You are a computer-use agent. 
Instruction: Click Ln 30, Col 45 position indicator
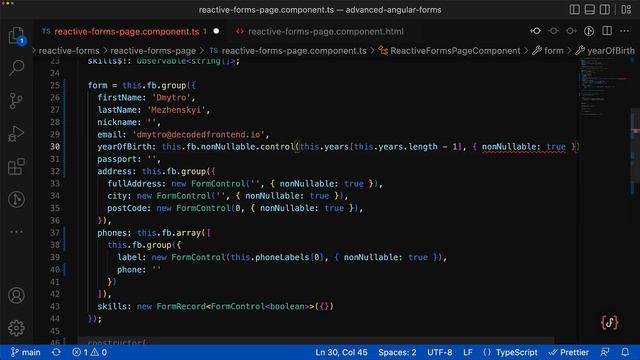341,352
